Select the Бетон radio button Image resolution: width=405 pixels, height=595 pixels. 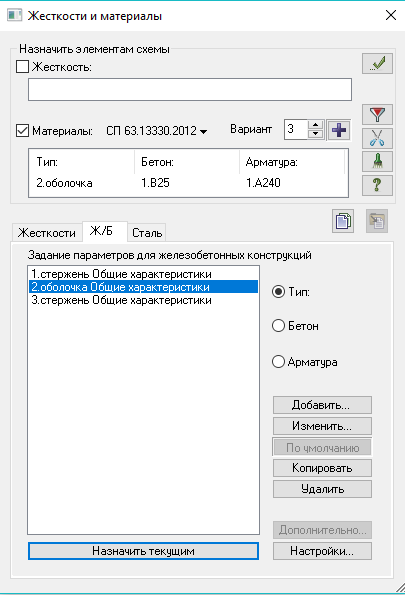pos(278,326)
